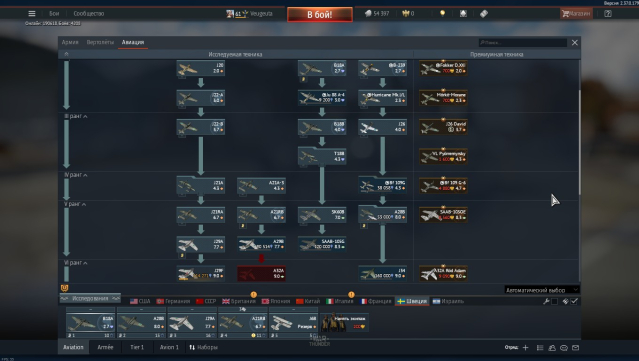Toggle the checkbox next to wrench icon
The image size is (639, 361).
coord(554,301)
